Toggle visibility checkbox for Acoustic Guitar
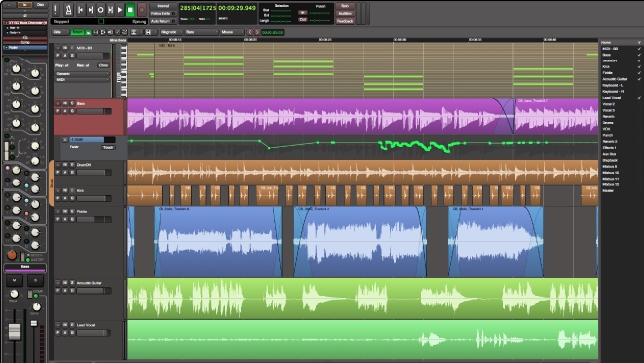This screenshot has height=363, width=644. click(x=639, y=79)
